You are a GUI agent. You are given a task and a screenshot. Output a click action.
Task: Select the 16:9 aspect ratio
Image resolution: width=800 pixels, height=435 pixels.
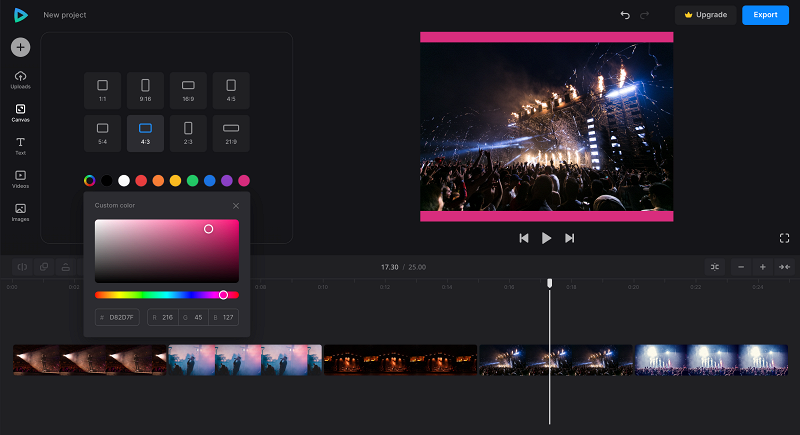tap(188, 90)
